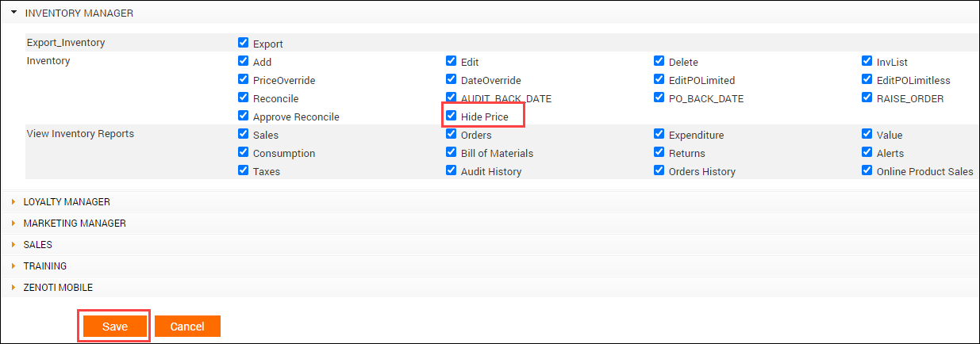Uncheck the Approve Reconcile checkbox

244,116
